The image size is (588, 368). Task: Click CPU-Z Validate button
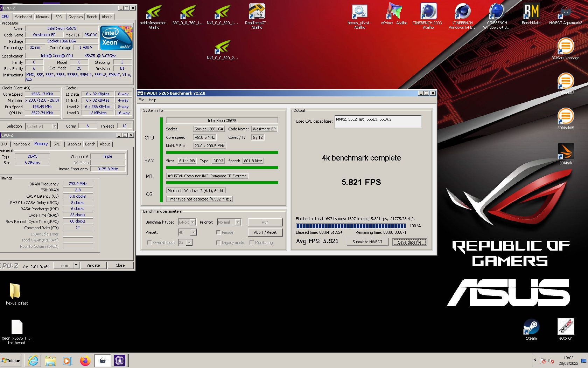point(93,265)
